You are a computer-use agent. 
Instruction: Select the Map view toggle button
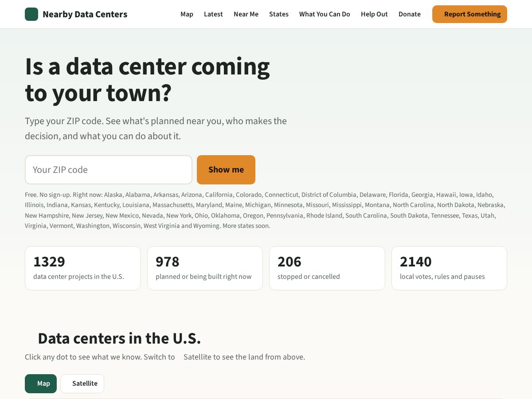(x=41, y=383)
